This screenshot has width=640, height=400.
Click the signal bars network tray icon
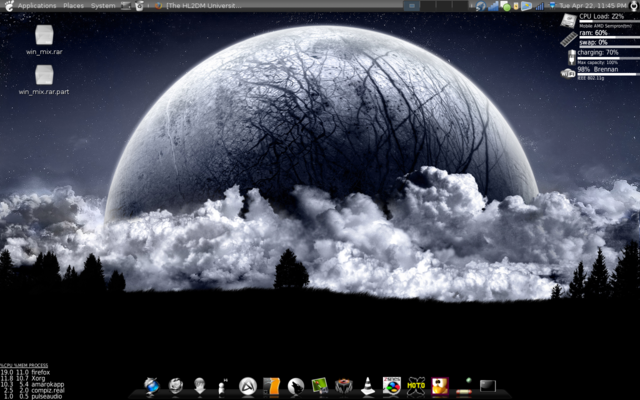pos(539,6)
